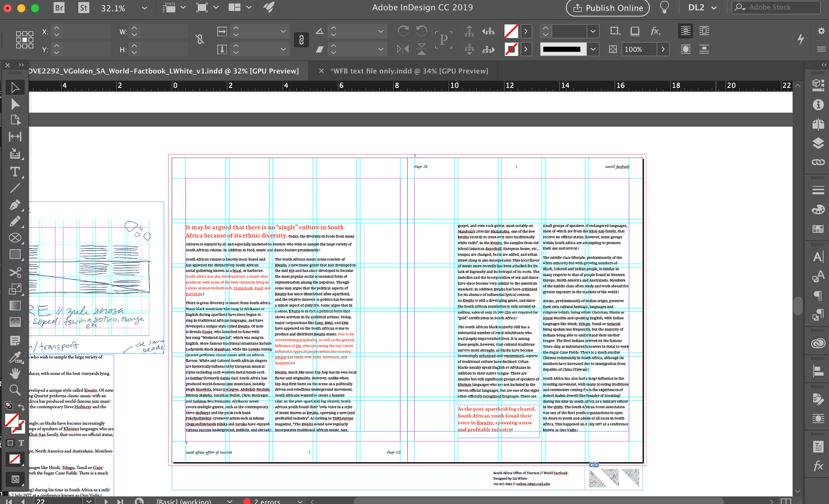This screenshot has width=829, height=504.
Task: Click Apply None swatch in toolbox
Action: pyautogui.click(x=15, y=459)
